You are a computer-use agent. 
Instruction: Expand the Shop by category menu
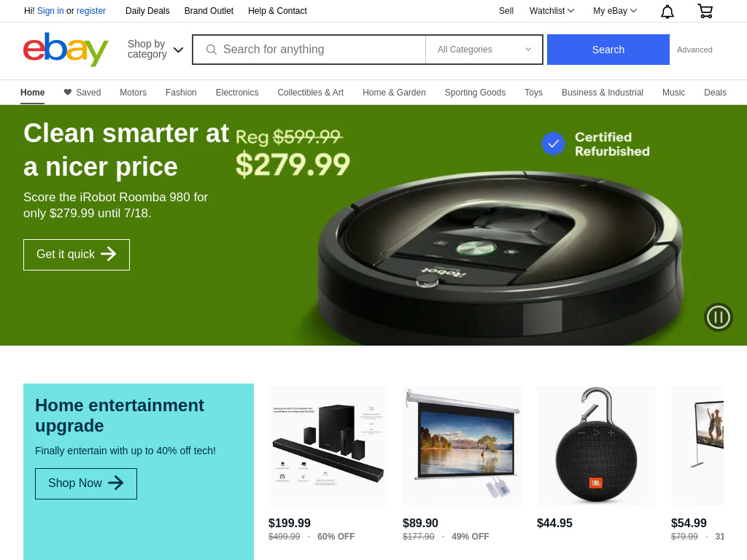tap(155, 49)
